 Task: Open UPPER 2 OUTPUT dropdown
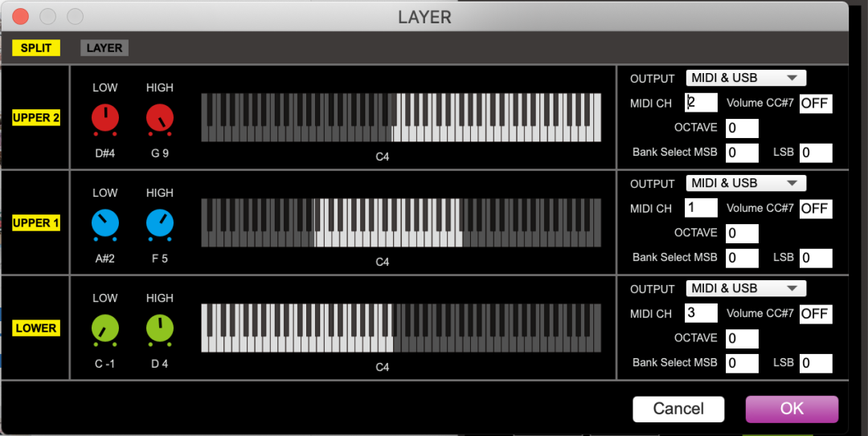[x=746, y=78]
